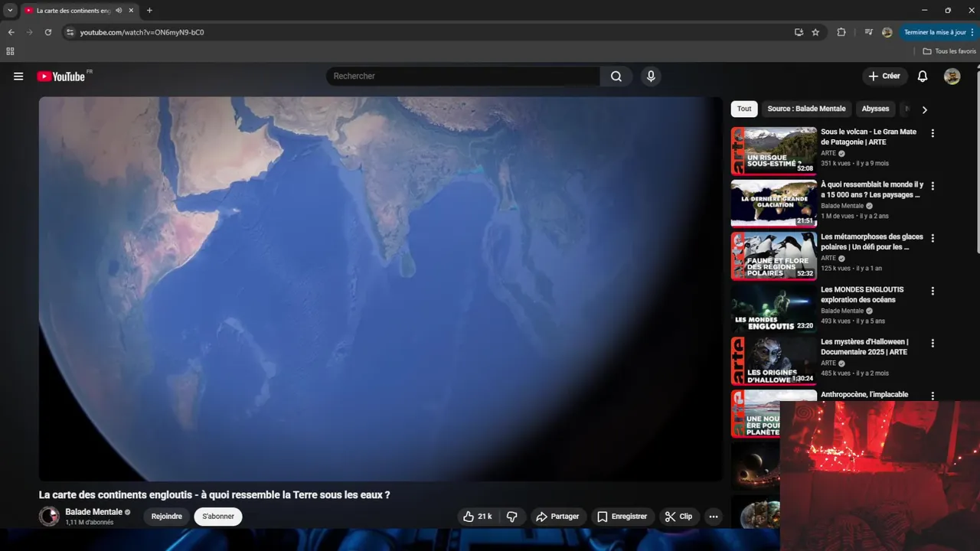Open Tous les favoris bookmarks folder
The height and width of the screenshot is (551, 980).
point(949,51)
